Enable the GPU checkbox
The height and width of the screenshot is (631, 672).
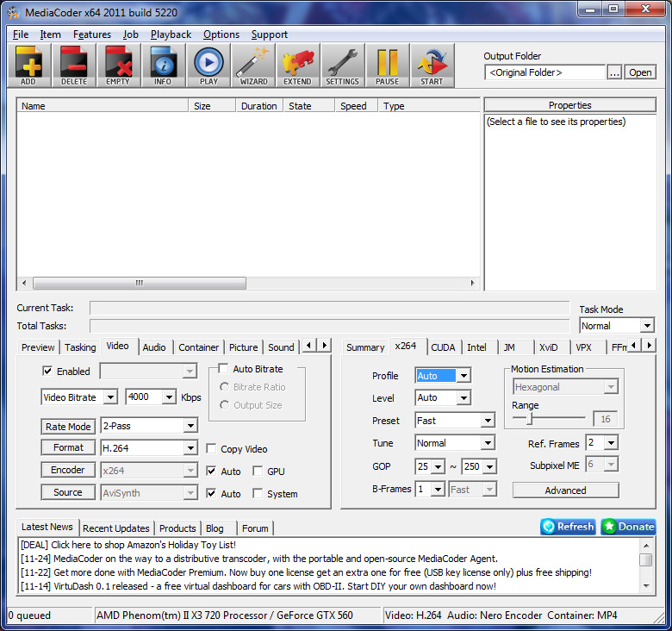[258, 472]
